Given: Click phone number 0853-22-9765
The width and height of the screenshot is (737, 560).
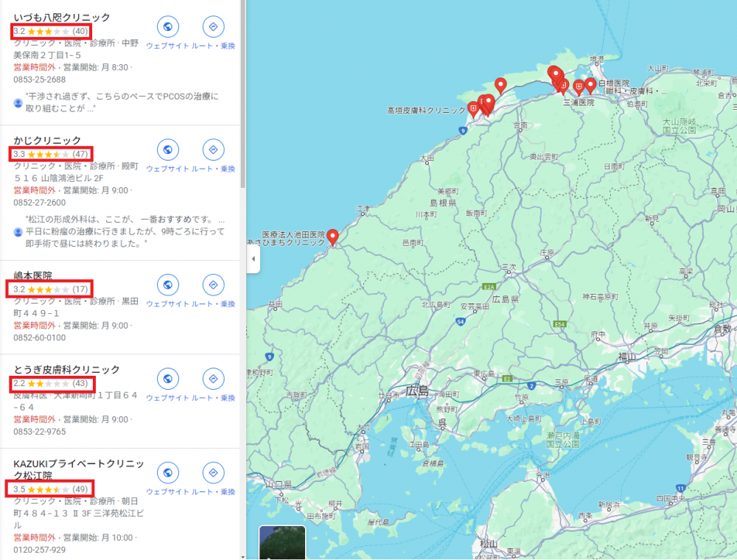Looking at the screenshot, I should [40, 432].
